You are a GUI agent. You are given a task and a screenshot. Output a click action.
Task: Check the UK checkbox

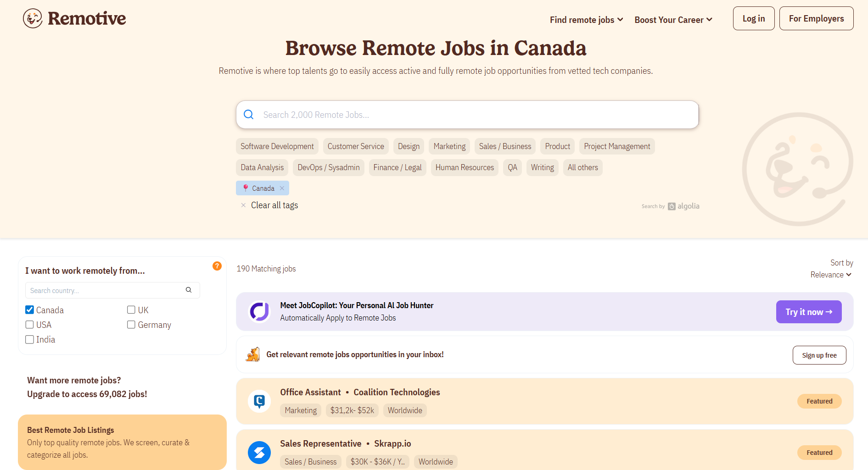coord(131,310)
